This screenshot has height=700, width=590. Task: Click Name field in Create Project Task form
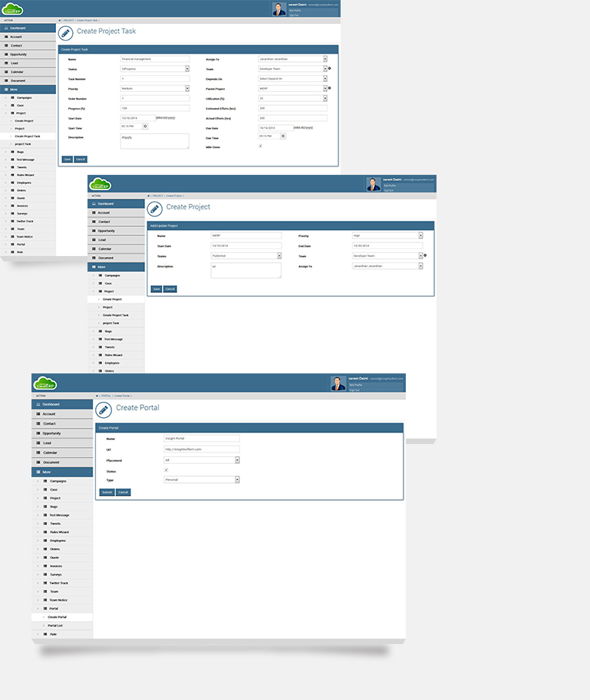click(155, 59)
